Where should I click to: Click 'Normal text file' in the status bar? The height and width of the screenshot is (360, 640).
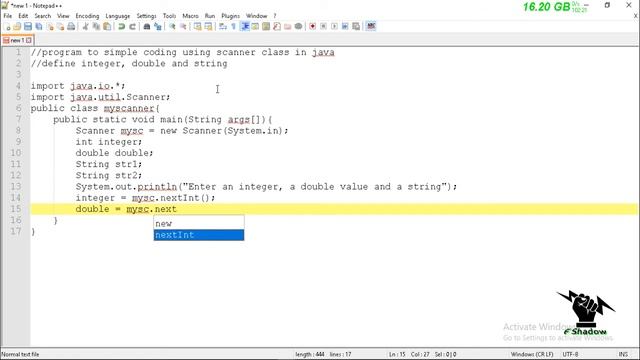point(20,354)
